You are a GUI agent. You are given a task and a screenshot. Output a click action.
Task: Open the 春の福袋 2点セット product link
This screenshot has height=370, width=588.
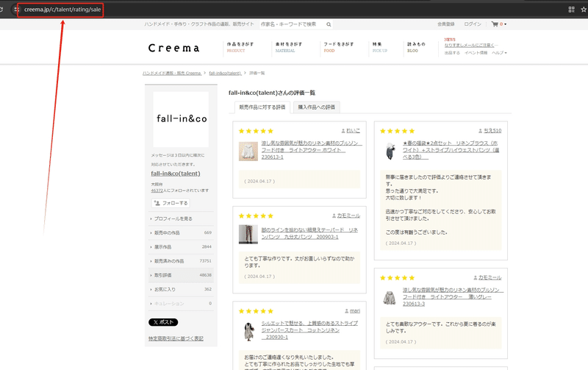(451, 150)
